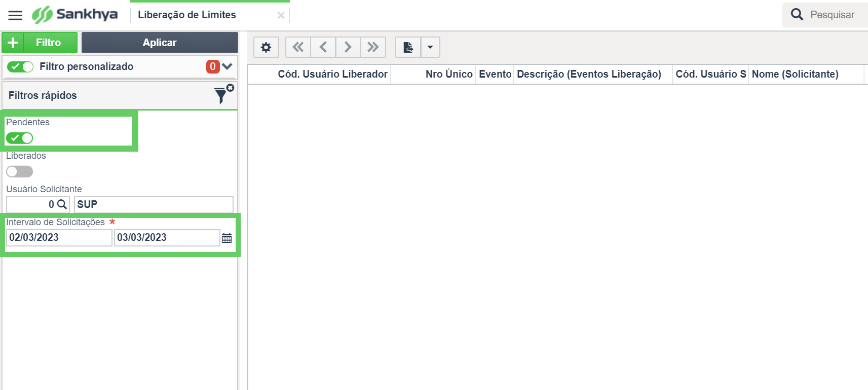The width and height of the screenshot is (868, 390).
Task: Go to previous record arrow
Action: pos(323,47)
